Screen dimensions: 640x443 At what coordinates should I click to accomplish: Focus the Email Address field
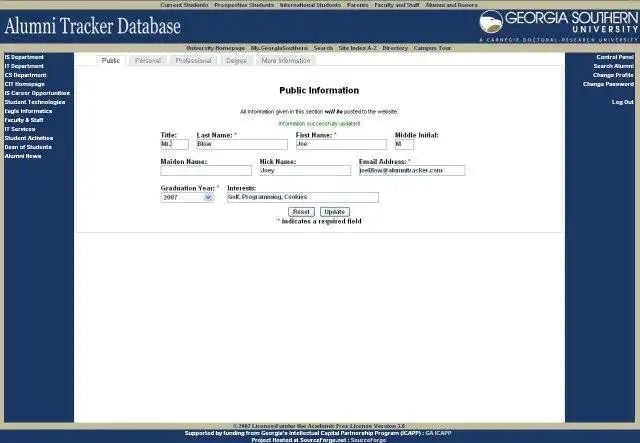pos(411,171)
